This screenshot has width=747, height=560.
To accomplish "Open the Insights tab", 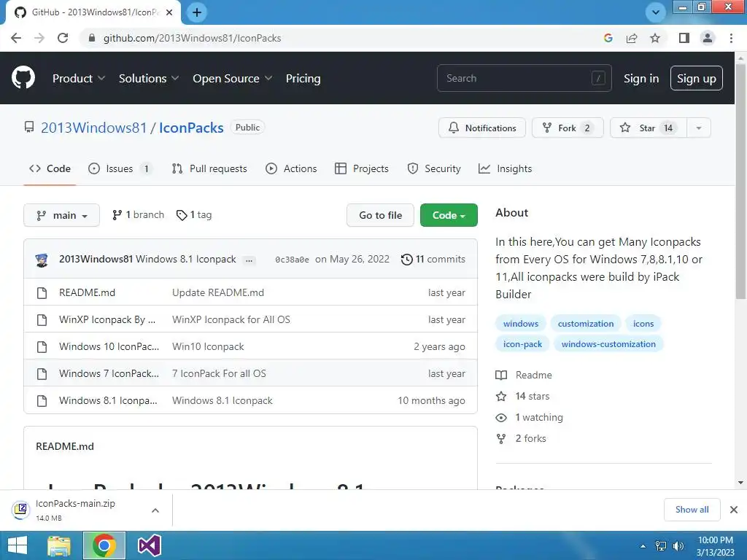I will pyautogui.click(x=505, y=168).
